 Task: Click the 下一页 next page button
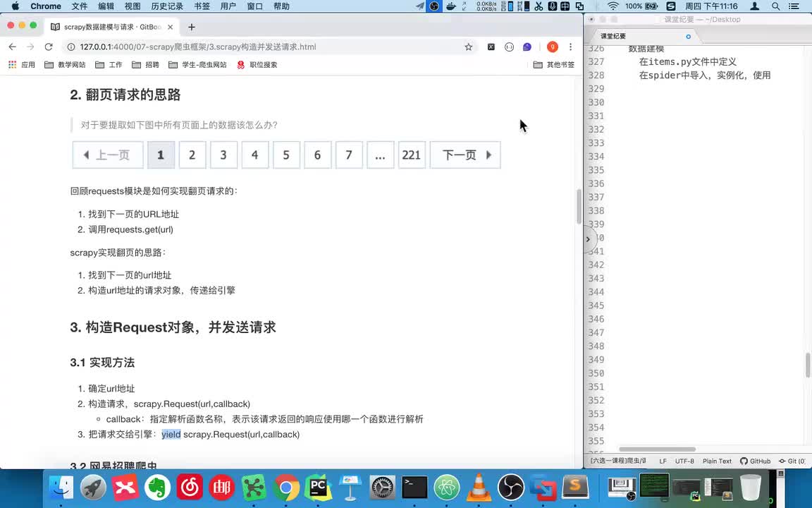[x=465, y=155]
